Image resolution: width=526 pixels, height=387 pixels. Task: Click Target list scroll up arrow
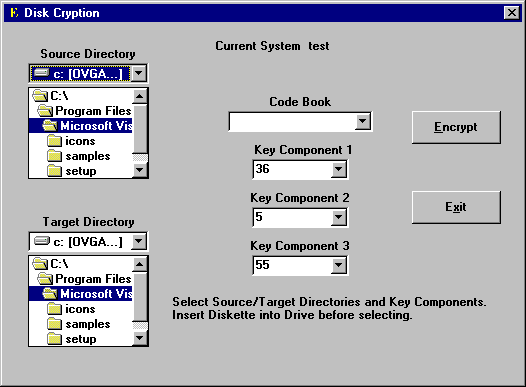click(x=140, y=265)
